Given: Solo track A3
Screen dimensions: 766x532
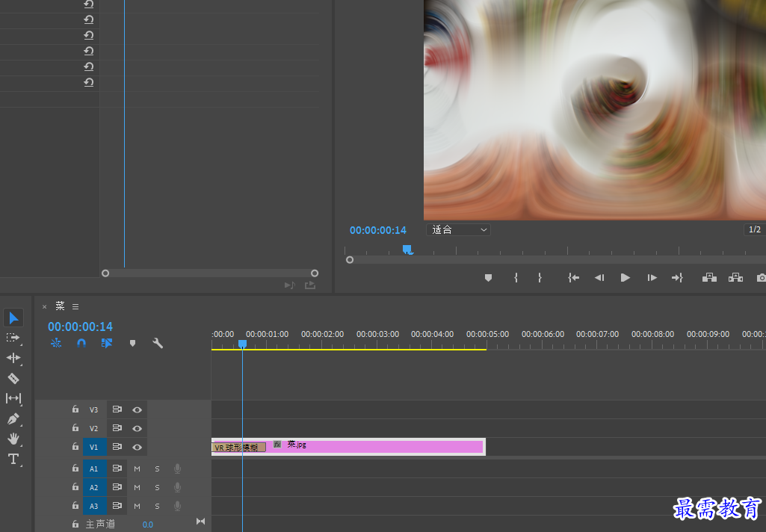Looking at the screenshot, I should pos(157,507).
